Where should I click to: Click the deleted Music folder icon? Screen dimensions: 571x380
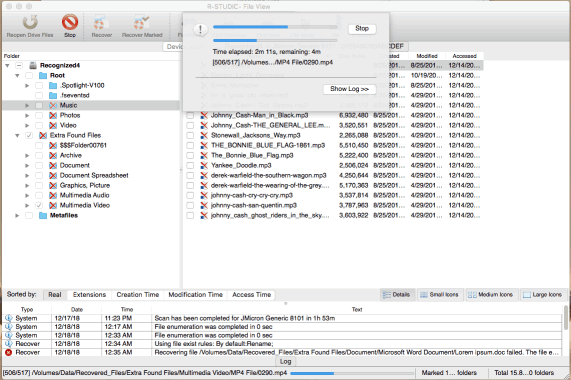53,105
